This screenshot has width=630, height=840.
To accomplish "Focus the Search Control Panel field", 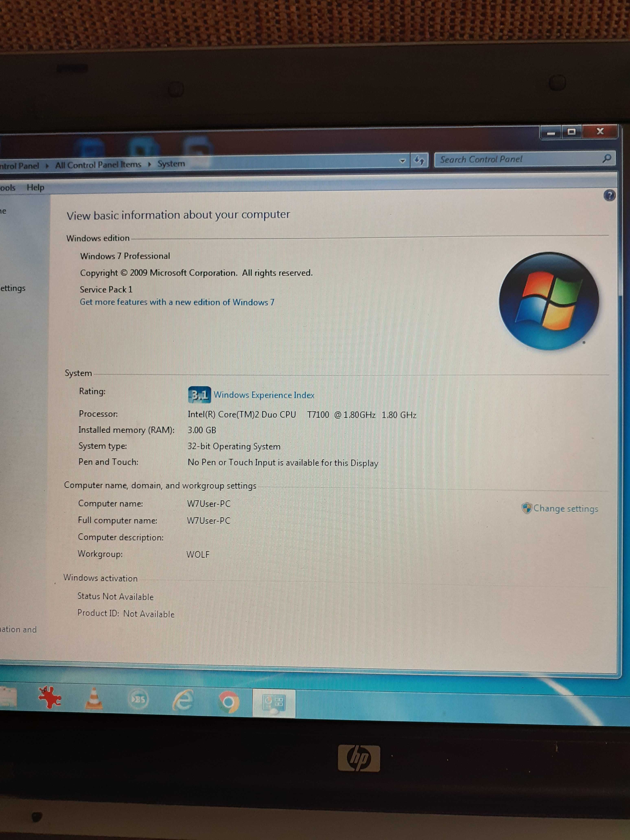I will tap(524, 159).
